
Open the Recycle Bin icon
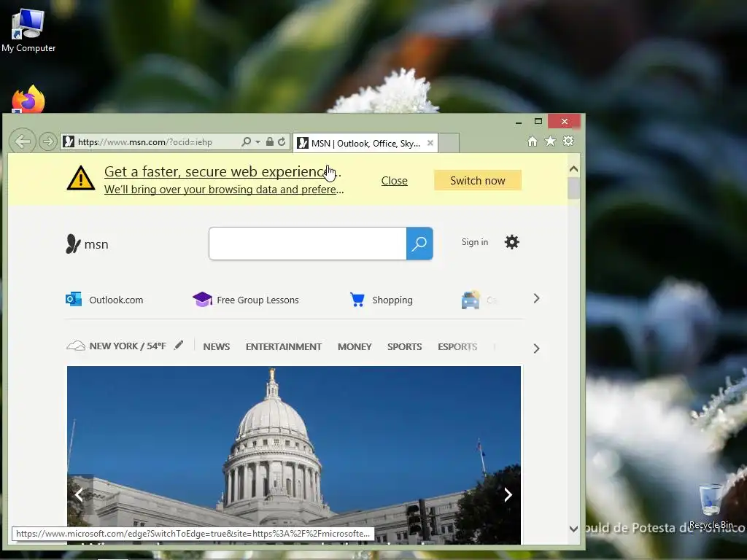click(711, 506)
